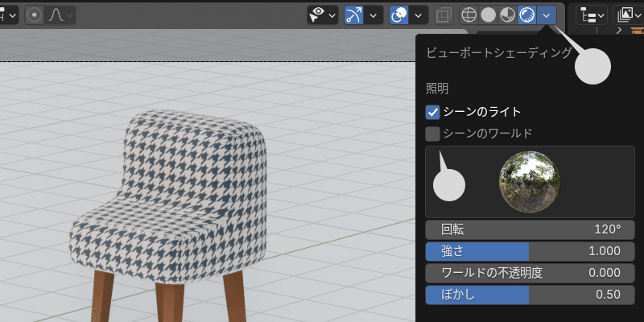644x322 pixels.
Task: Uncheck the シーンのライト checkbox
Action: pos(432,112)
